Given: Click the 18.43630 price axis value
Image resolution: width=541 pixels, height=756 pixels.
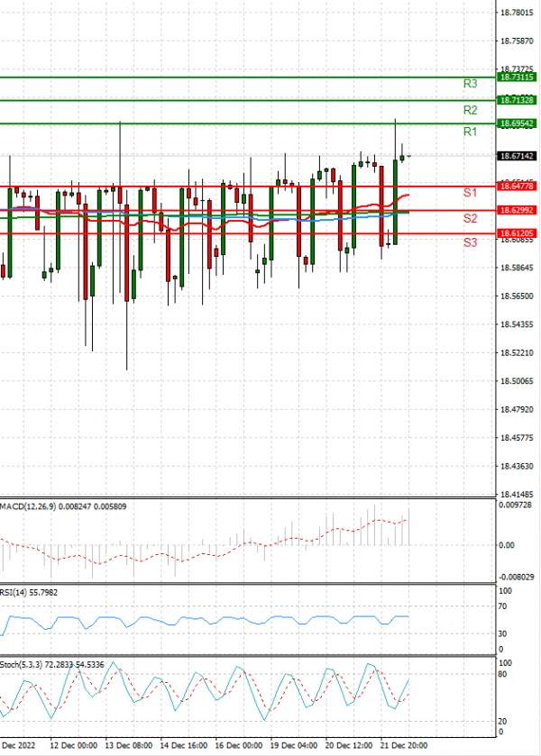Looking at the screenshot, I should 517,466.
